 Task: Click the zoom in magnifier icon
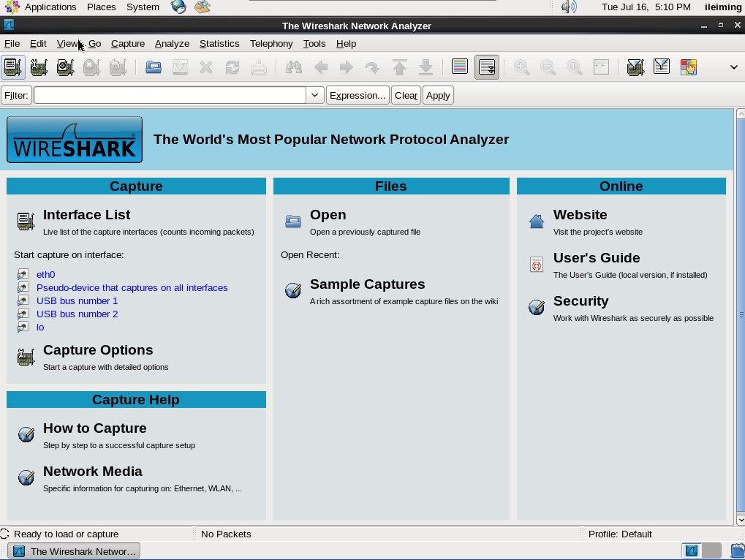click(522, 67)
